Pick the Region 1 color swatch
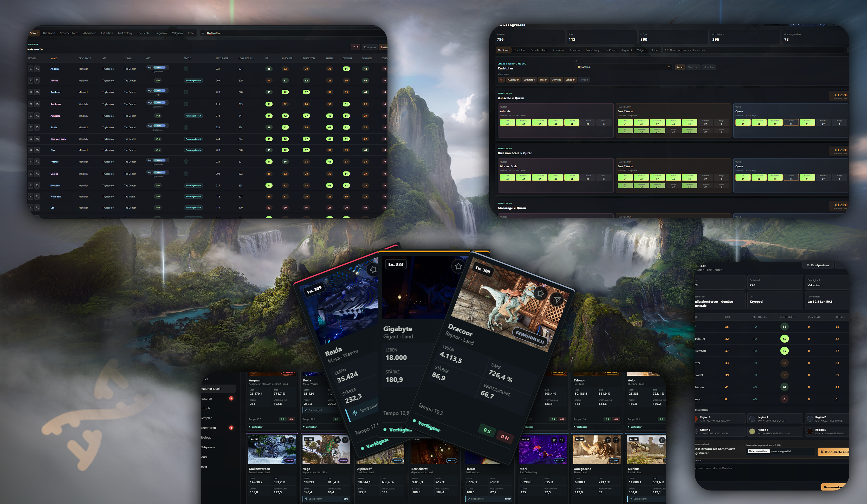Viewport: 867px width, 504px height. [x=752, y=419]
